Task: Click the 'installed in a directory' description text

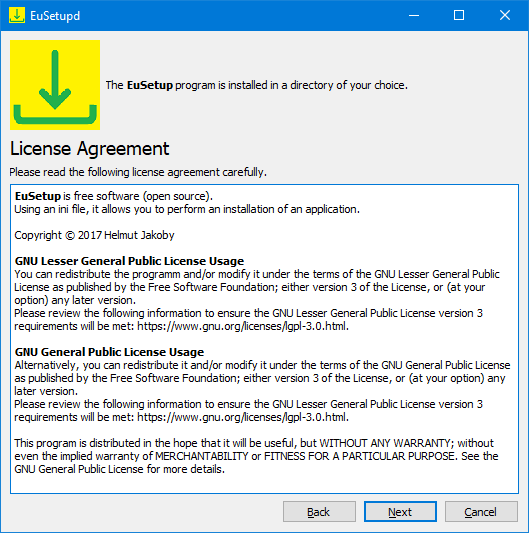Action: coord(257,85)
